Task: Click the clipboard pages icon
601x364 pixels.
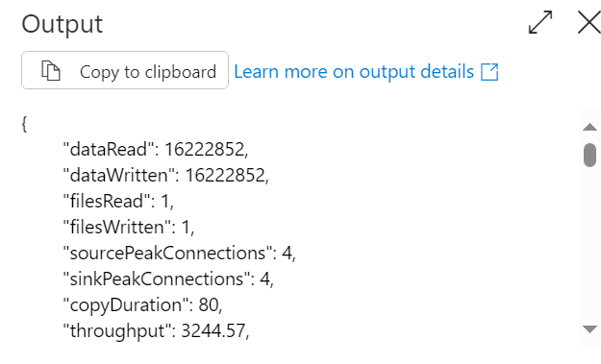Action: click(51, 71)
